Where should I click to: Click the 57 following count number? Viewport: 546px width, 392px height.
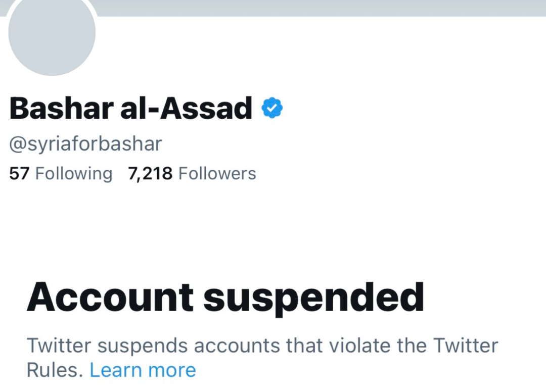coord(19,174)
